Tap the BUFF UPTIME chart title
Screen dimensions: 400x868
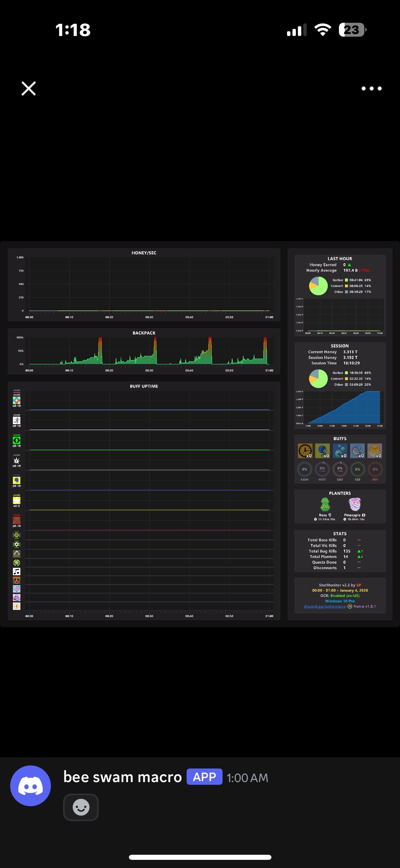tap(144, 386)
